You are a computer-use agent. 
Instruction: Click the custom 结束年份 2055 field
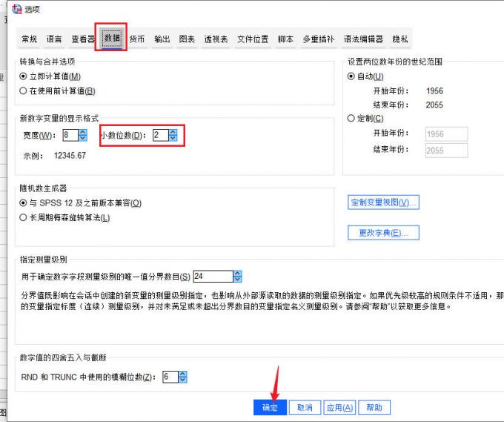tap(446, 151)
